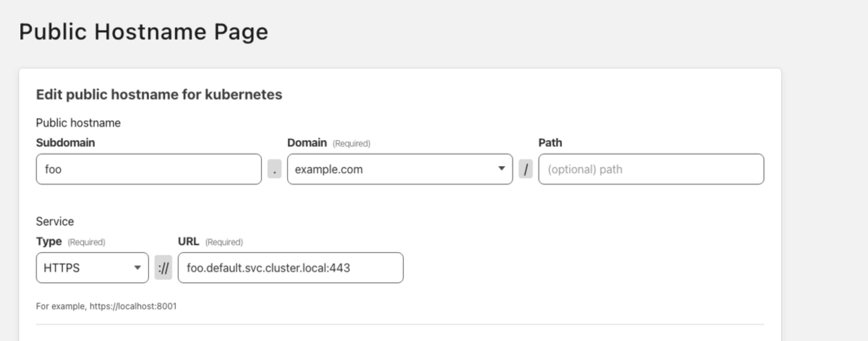The image size is (868, 341).
Task: Click the Subdomain field containing foo
Action: (x=148, y=169)
